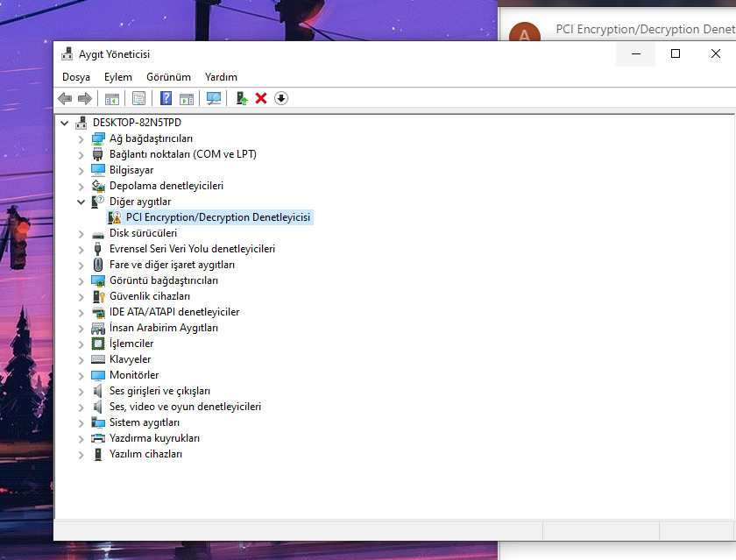The width and height of the screenshot is (736, 560).
Task: Collapse the Diğer aygıtlar category
Action: 81,202
